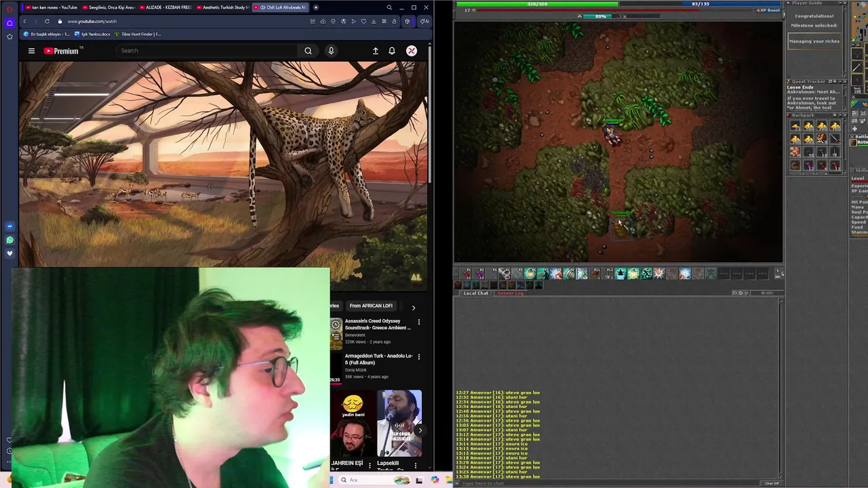
Task: Select the first gold coin stack in Backpack
Action: pos(795,126)
